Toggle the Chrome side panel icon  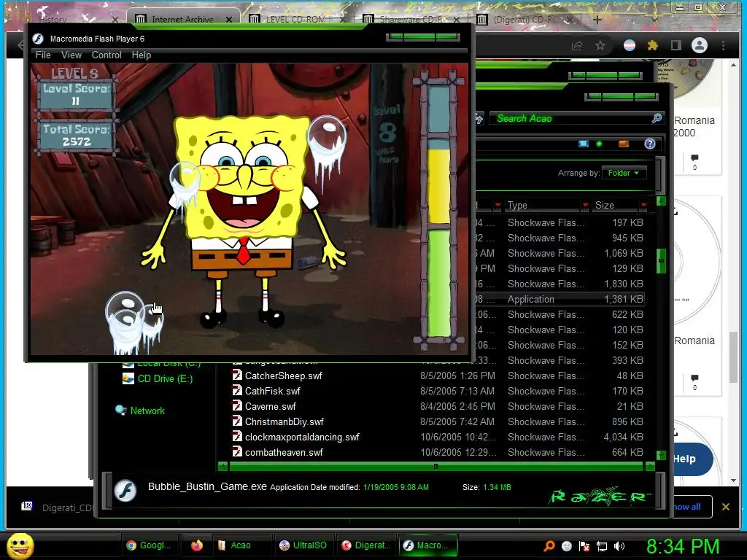click(x=676, y=45)
